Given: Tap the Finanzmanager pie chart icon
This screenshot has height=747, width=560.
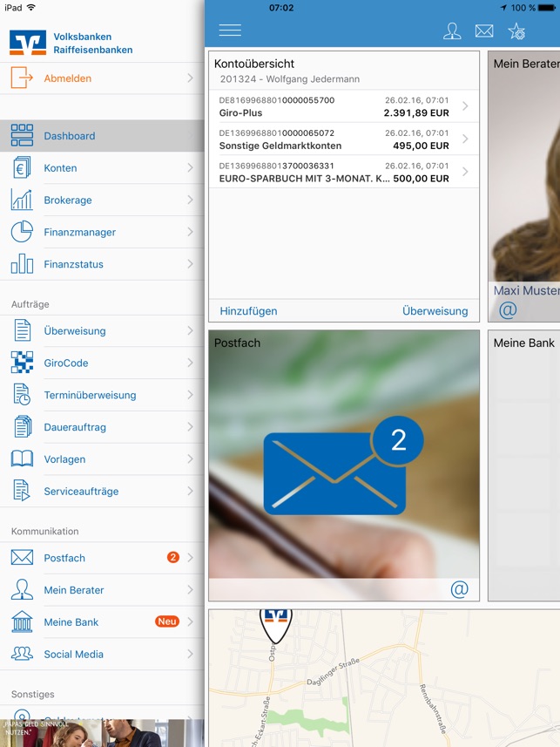Looking at the screenshot, I should 22,232.
